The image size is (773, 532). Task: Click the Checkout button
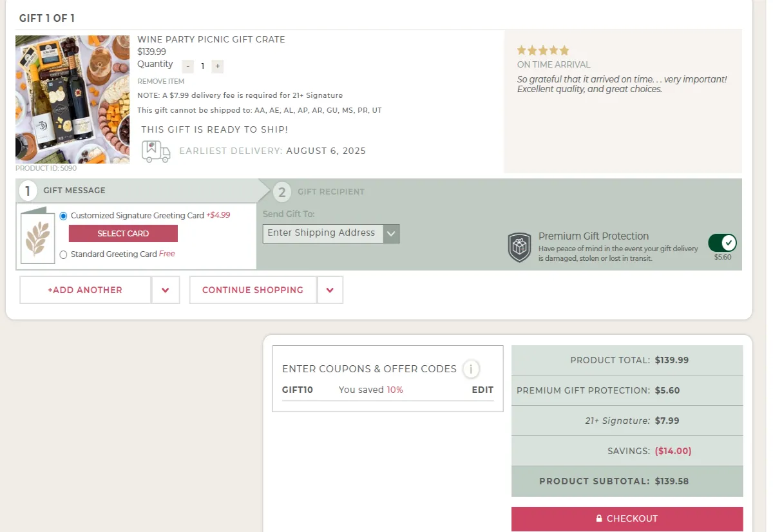627,518
